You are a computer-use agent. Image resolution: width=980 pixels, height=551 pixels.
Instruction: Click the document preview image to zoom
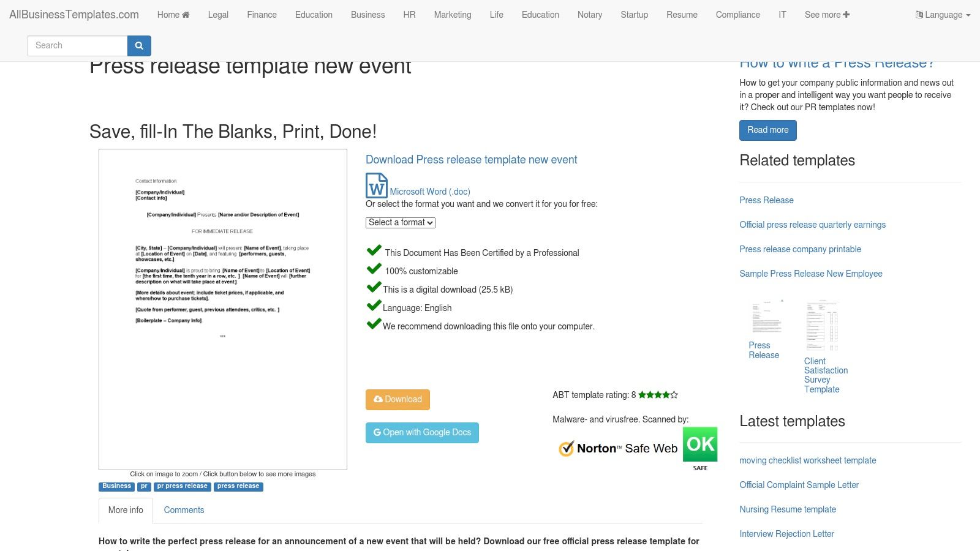coord(223,309)
